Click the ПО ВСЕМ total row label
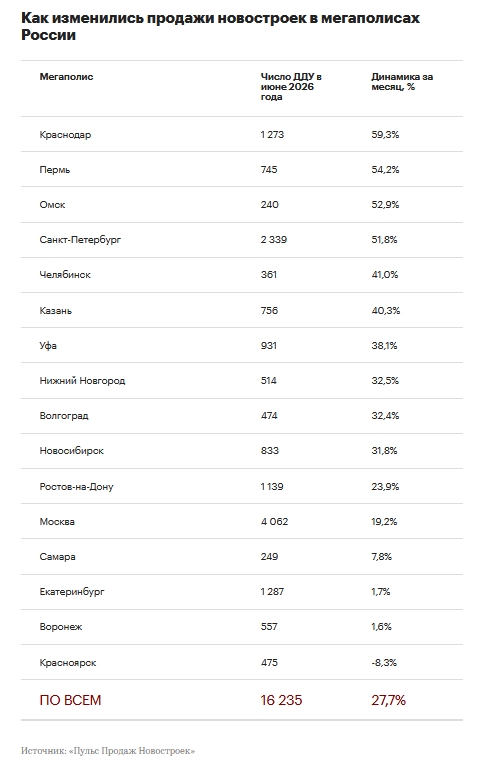This screenshot has height=765, width=484. pos(70,700)
